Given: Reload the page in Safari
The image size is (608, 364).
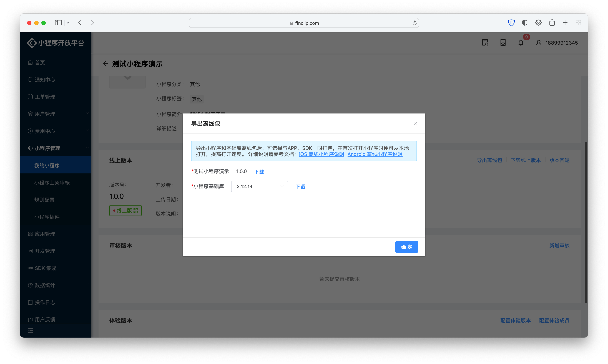Looking at the screenshot, I should pos(414,23).
